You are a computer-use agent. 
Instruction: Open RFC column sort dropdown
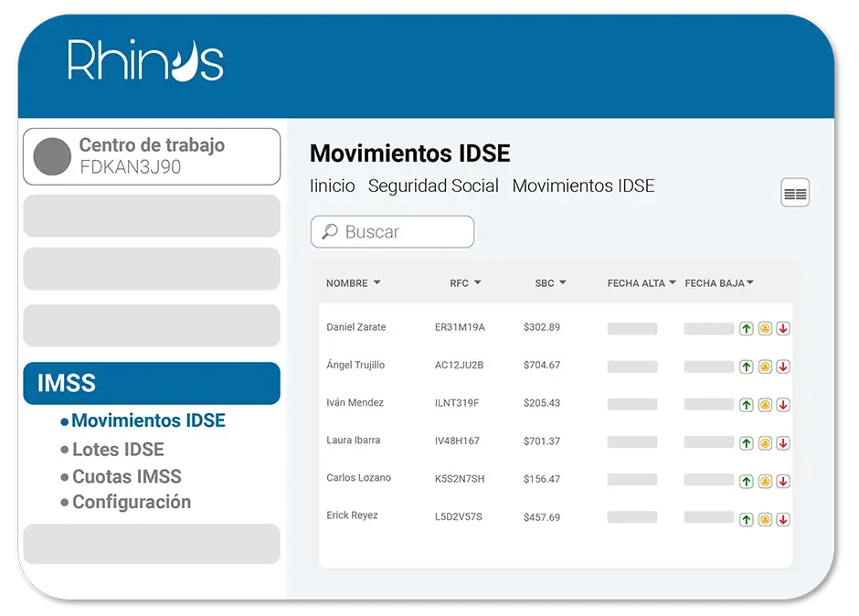477,283
